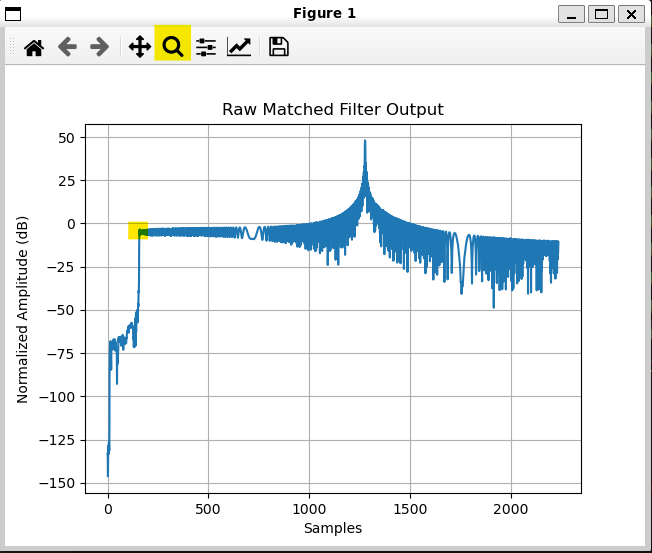Click the x-axis tick label '500'

[x=208, y=509]
